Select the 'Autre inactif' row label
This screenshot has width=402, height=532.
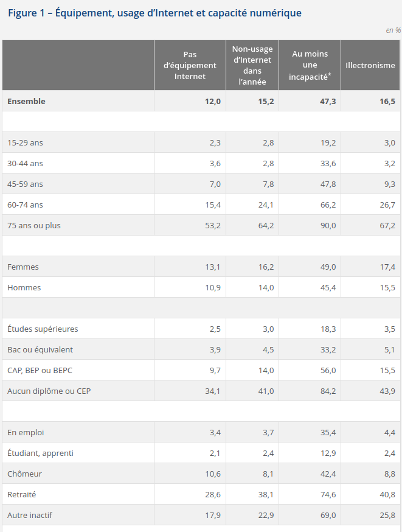point(30,515)
